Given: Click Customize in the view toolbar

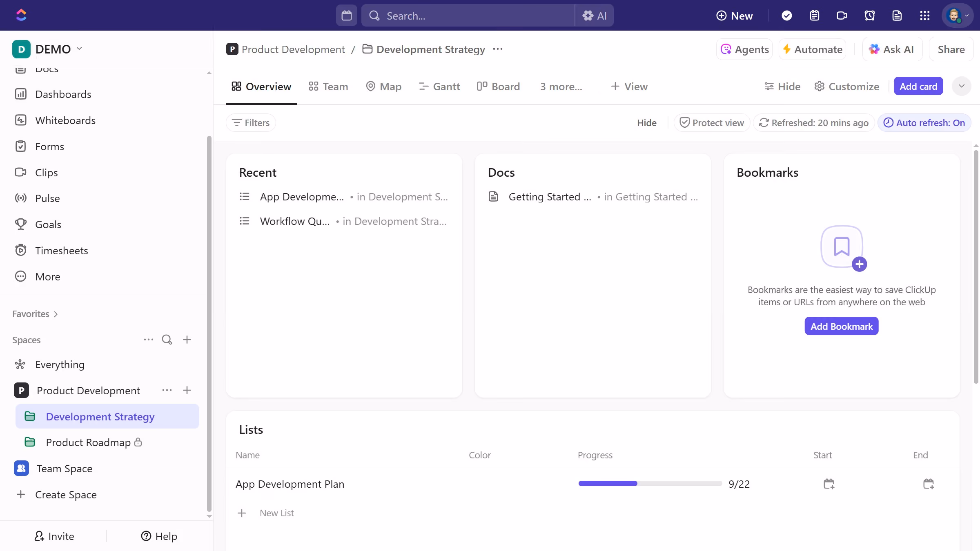Looking at the screenshot, I should click(846, 87).
